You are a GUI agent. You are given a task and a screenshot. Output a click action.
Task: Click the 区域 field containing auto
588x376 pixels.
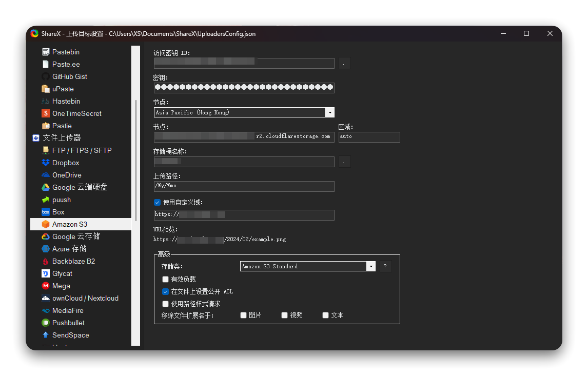tap(369, 137)
